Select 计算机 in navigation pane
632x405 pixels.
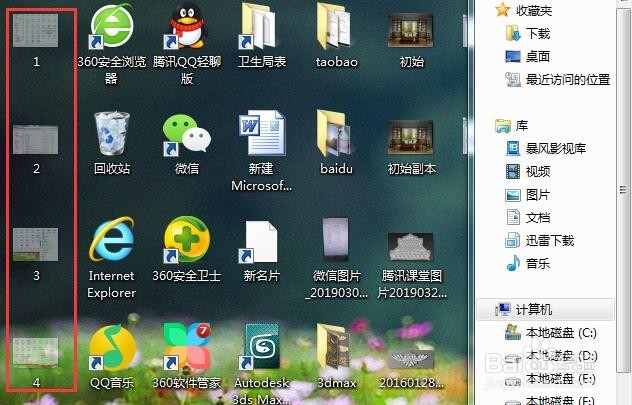coord(546,309)
